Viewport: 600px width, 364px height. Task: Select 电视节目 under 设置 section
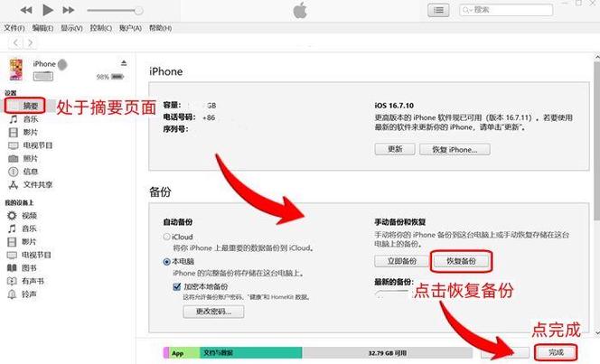point(30,145)
